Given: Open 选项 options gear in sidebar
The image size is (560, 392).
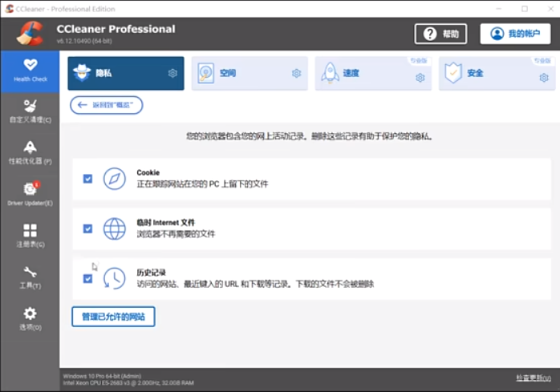Looking at the screenshot, I should (x=30, y=318).
